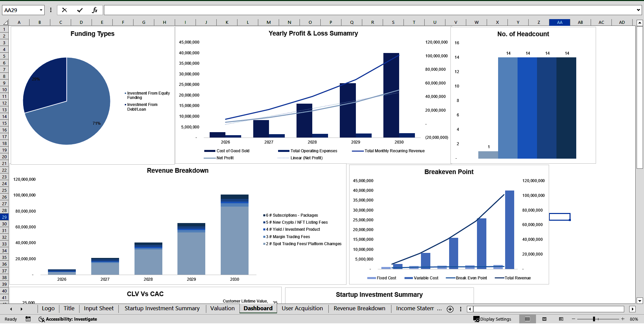The image size is (644, 324).
Task: Click horizontal scrollbar left arrow
Action: [470, 309]
